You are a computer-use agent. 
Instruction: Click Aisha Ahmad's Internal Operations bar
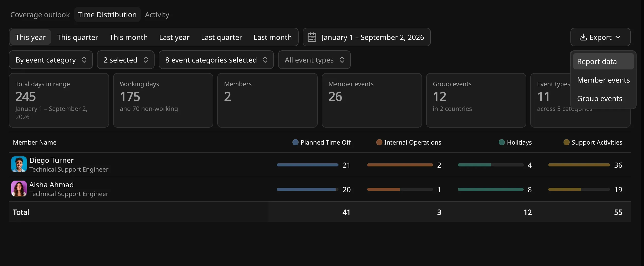pyautogui.click(x=400, y=189)
